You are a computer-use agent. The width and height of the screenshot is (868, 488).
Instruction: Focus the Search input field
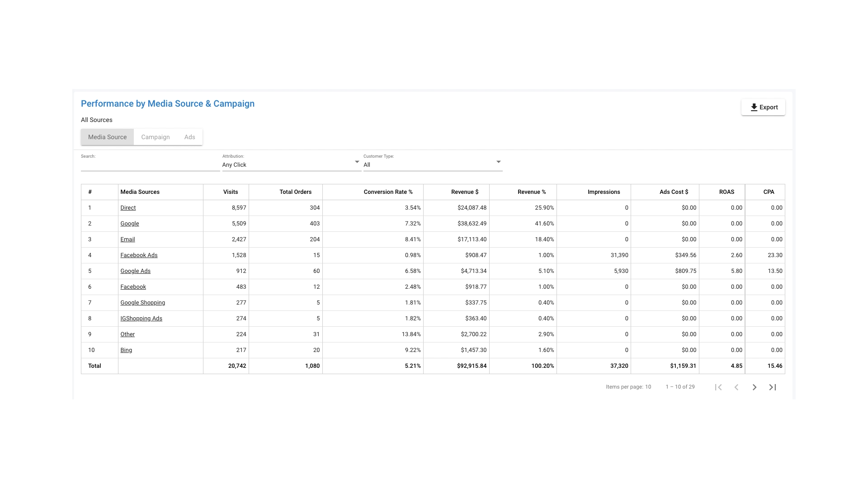tap(150, 165)
